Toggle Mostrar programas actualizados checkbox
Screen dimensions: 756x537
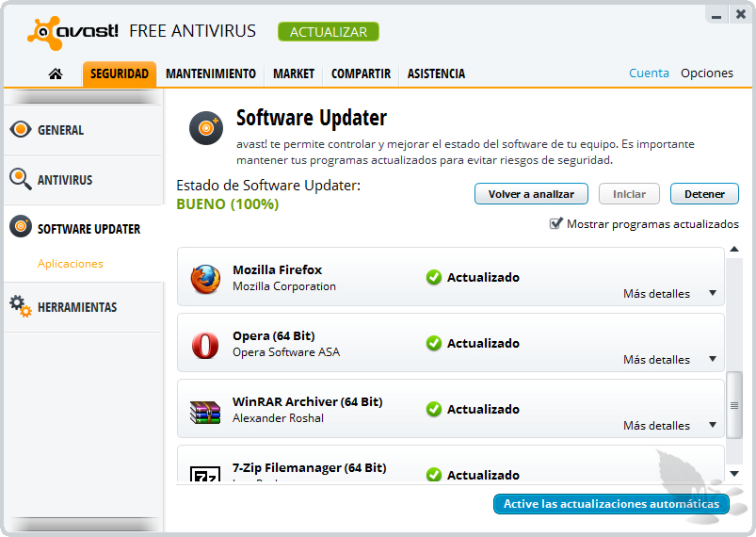[555, 223]
